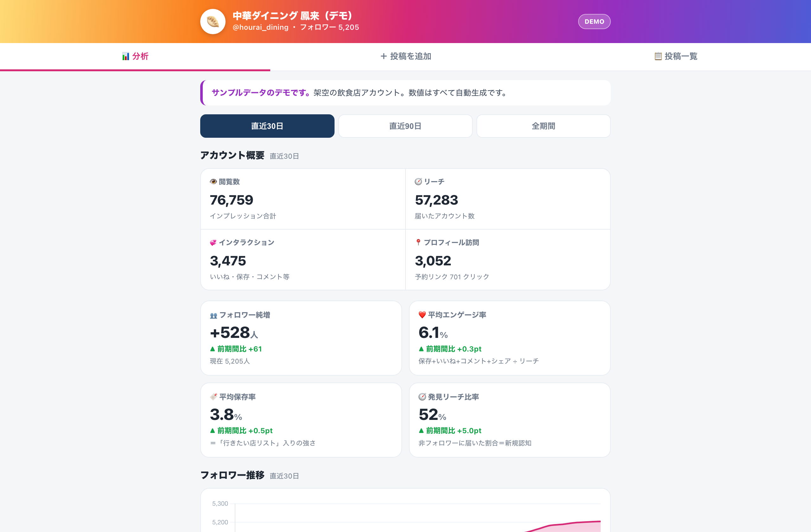Open the 投稿一覧 tab
The height and width of the screenshot is (532, 811).
(x=676, y=56)
